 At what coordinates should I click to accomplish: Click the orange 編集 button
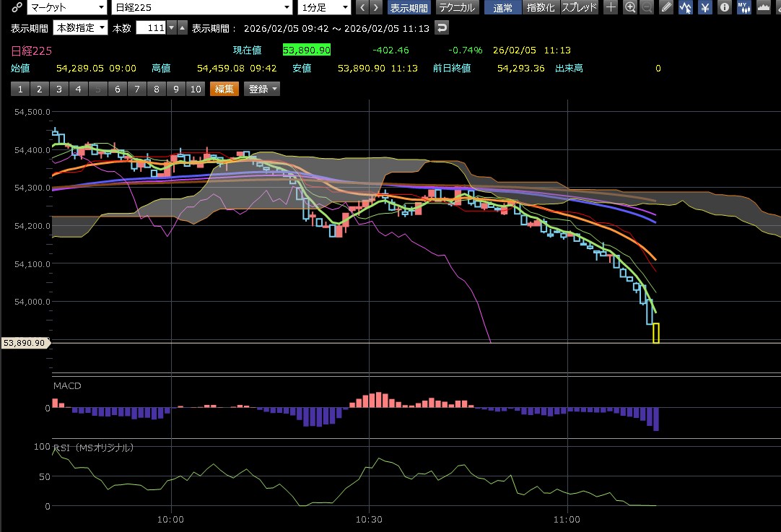coord(224,89)
